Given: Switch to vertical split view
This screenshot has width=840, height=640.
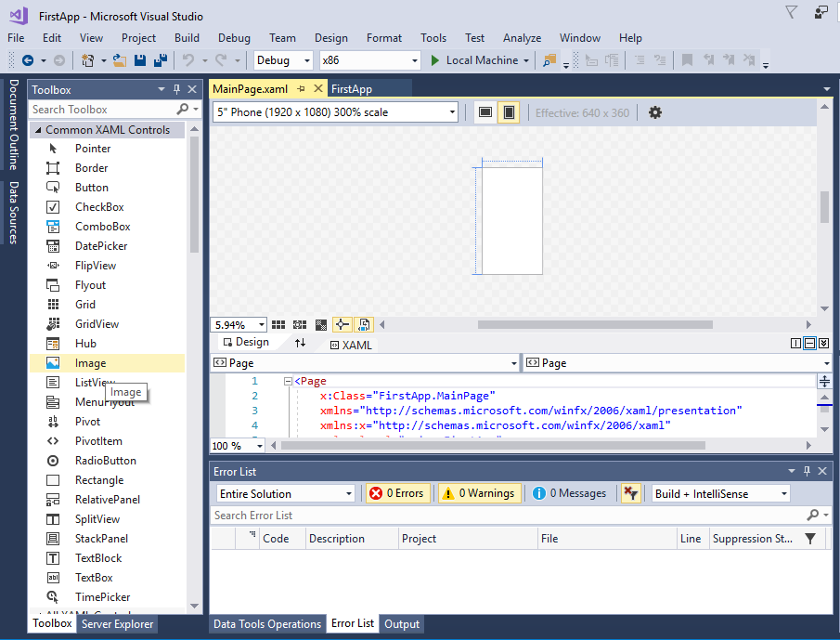Looking at the screenshot, I should [x=795, y=343].
